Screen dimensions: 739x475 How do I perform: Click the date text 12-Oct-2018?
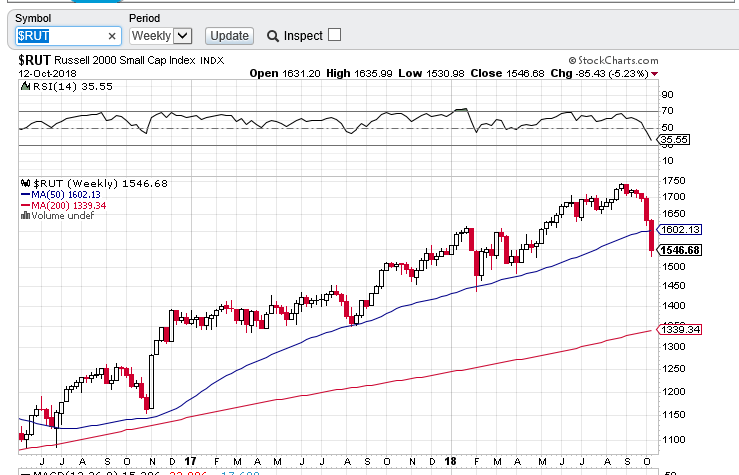tap(47, 74)
